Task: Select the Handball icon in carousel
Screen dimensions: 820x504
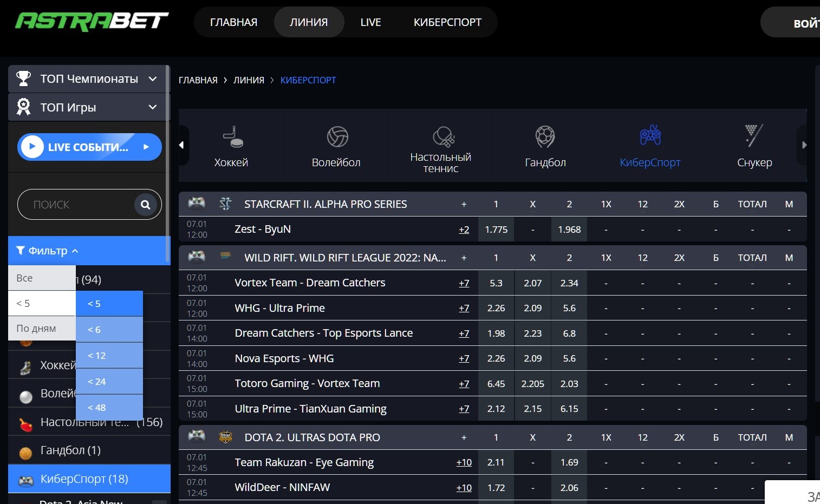Action: point(545,136)
